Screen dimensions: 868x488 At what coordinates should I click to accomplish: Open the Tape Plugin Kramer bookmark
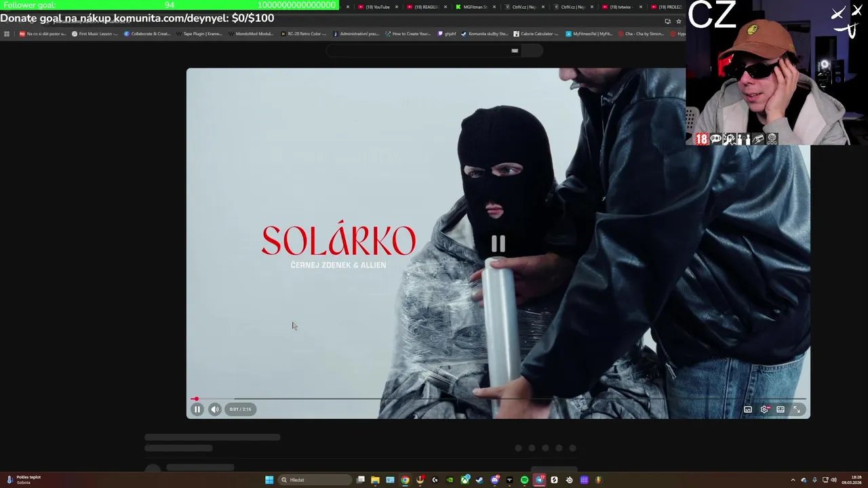(199, 33)
